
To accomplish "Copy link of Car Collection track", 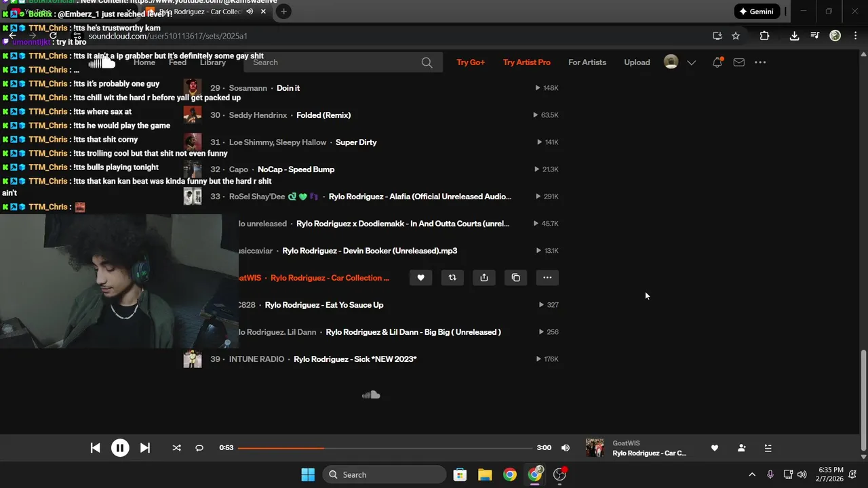I will click(x=516, y=277).
